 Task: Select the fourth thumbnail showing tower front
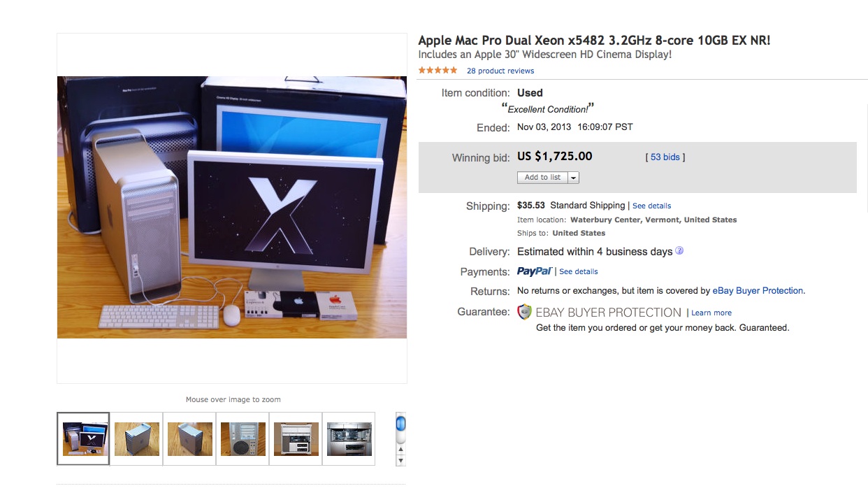243,438
